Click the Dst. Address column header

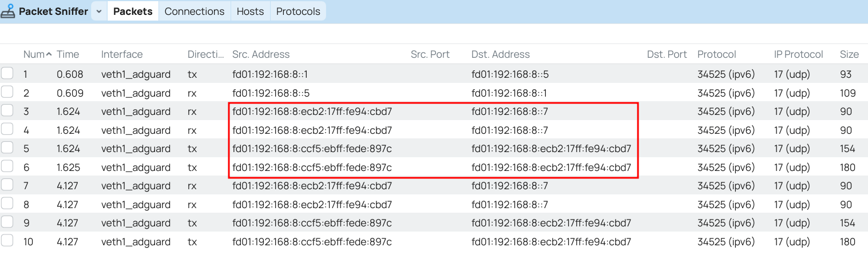click(x=501, y=54)
